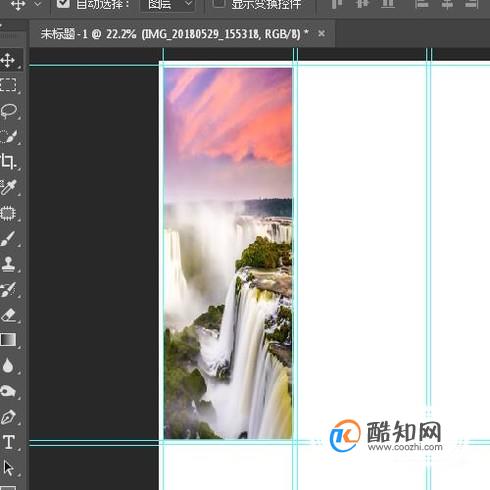Select the Pen tool
The height and width of the screenshot is (490, 490).
click(x=8, y=417)
